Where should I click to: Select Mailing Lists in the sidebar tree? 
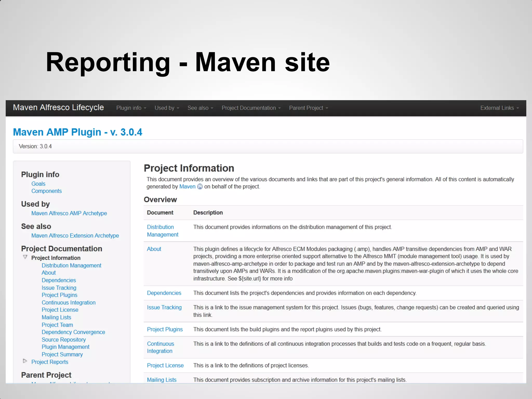[x=56, y=317]
